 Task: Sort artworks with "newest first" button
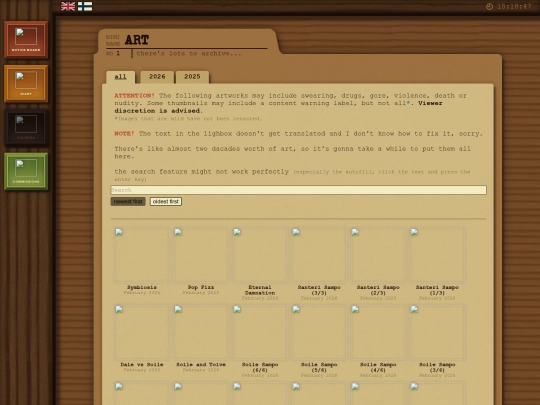tap(128, 201)
